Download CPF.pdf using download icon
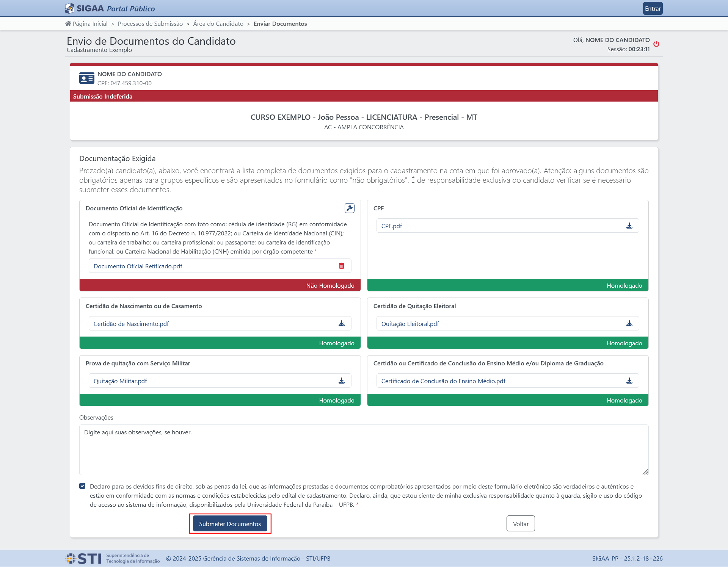 pyautogui.click(x=629, y=226)
